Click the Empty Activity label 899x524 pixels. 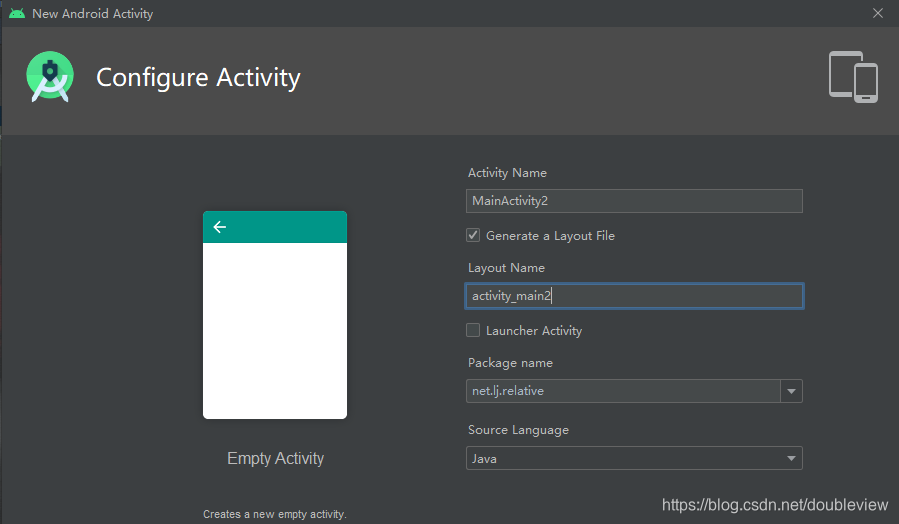(275, 458)
